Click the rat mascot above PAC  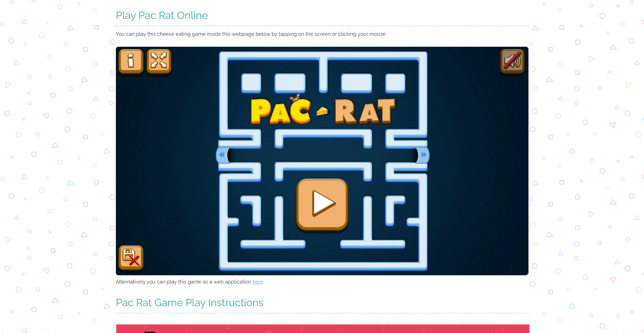(x=295, y=98)
